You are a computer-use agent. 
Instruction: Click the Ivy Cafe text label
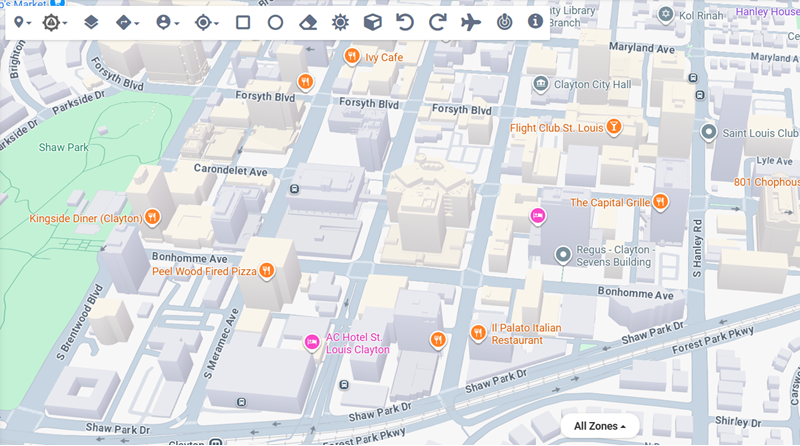tap(384, 57)
